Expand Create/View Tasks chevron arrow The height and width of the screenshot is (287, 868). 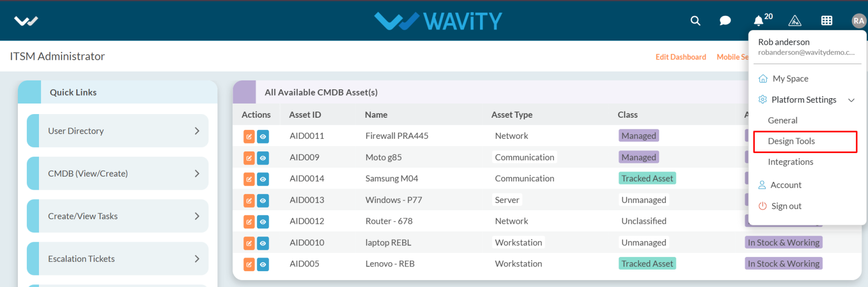pos(197,216)
